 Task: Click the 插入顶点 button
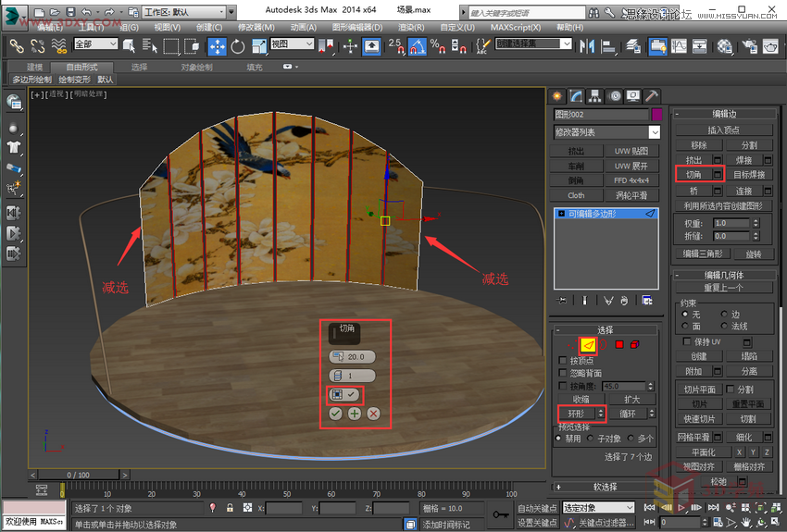[x=724, y=130]
